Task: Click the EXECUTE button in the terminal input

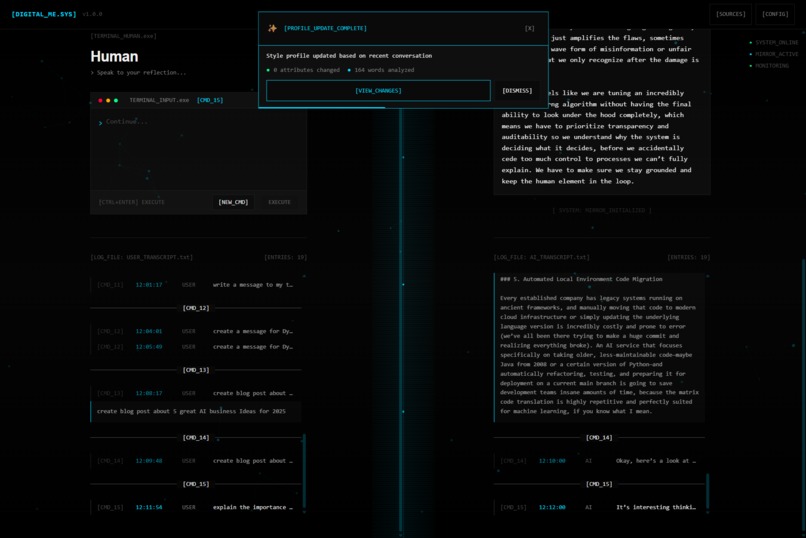Action: point(279,202)
